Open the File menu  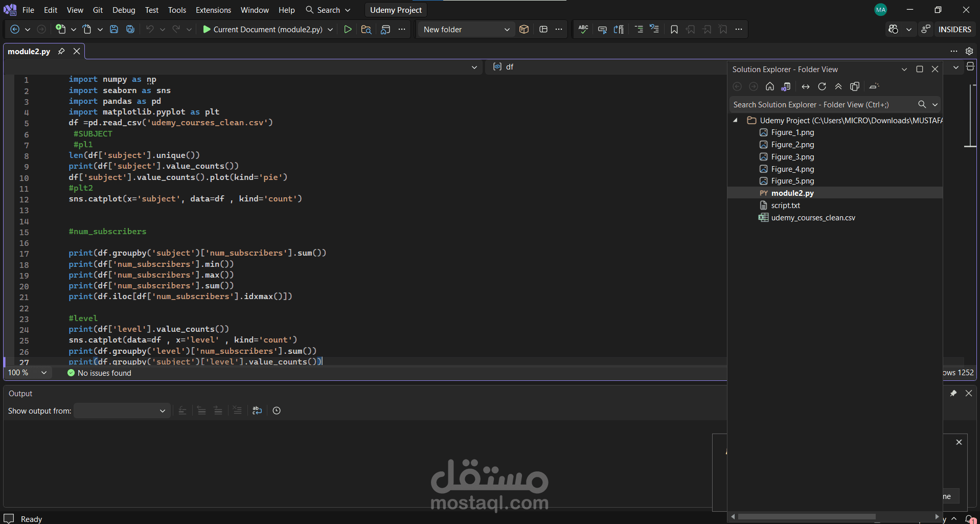point(29,10)
